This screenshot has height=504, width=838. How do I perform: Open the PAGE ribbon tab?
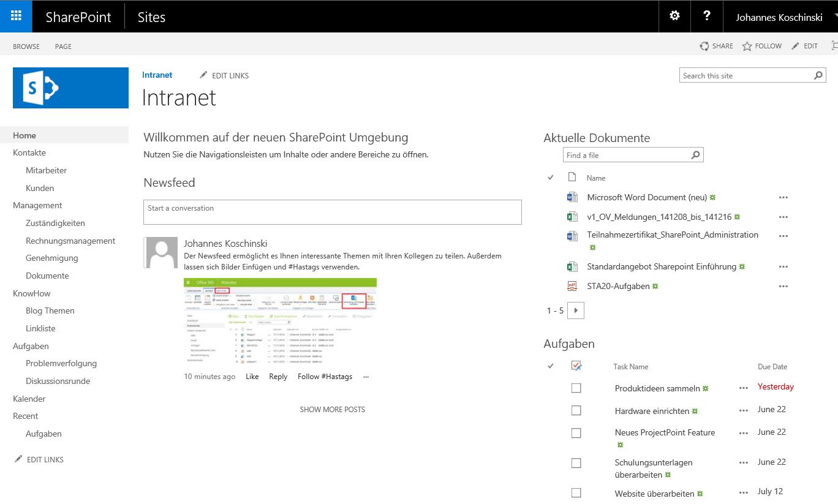(x=63, y=47)
